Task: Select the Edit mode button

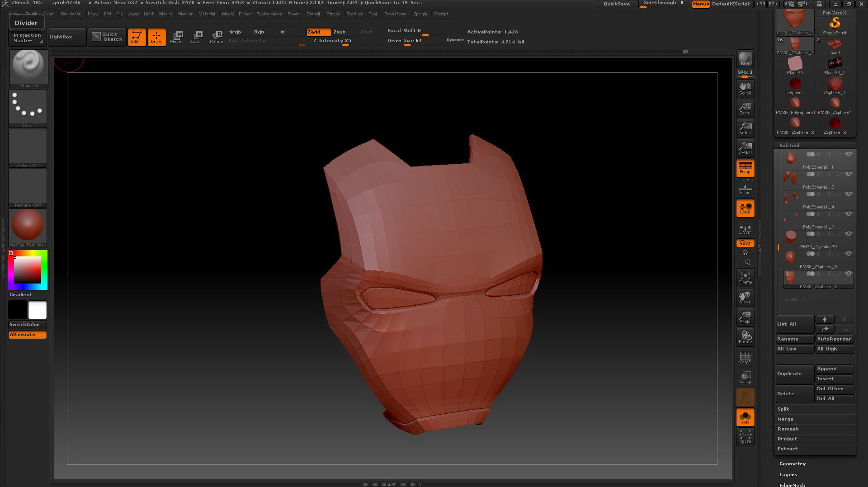Action: (137, 37)
